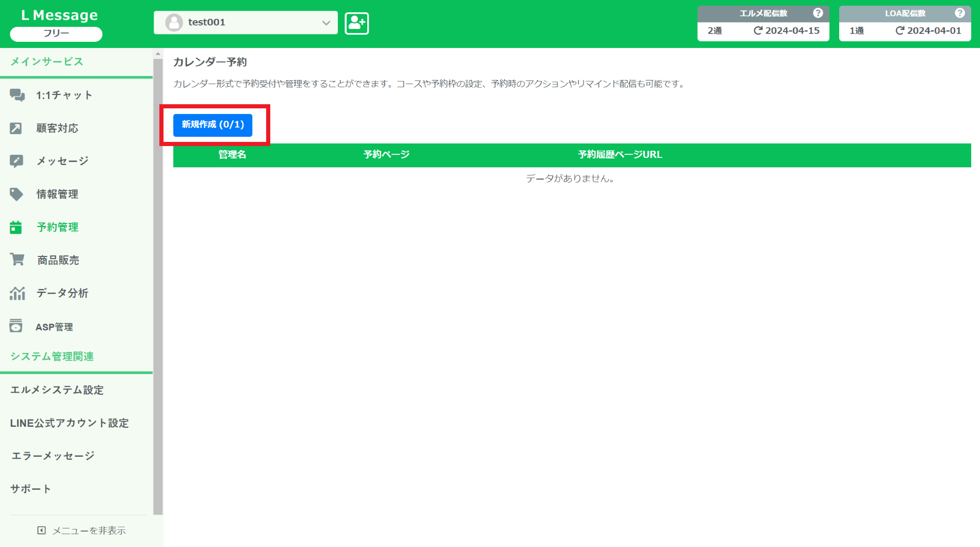The width and height of the screenshot is (980, 547).
Task: Click the メインサービス section heading
Action: tap(47, 62)
